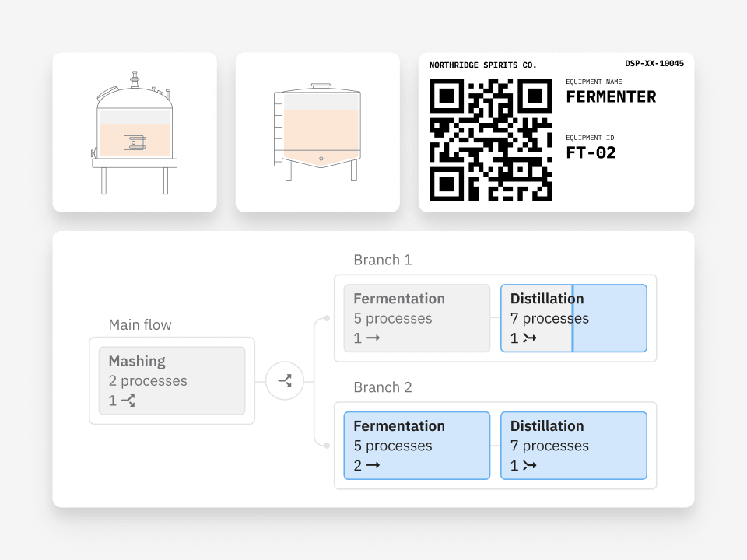747x560 pixels.
Task: Select Branch 1 Distillation card
Action: pos(573,318)
